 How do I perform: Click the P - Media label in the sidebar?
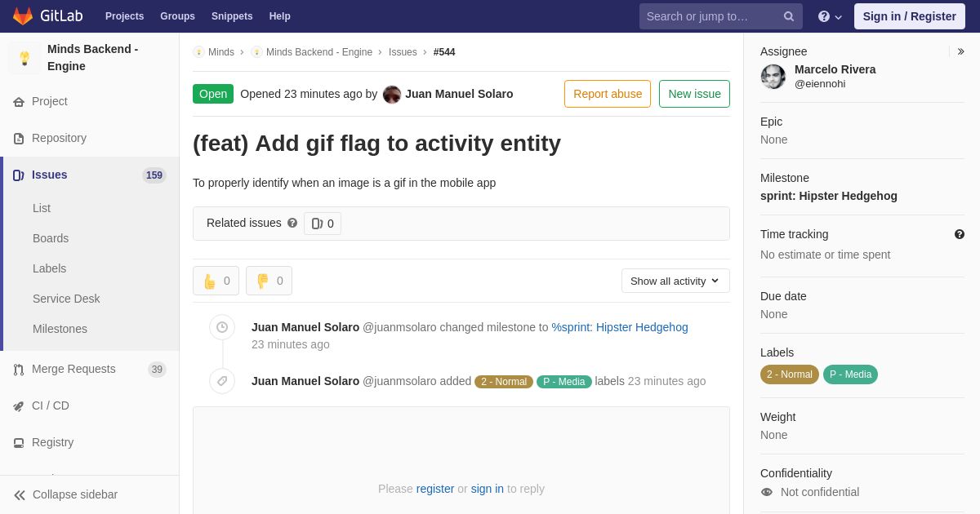[x=850, y=374]
